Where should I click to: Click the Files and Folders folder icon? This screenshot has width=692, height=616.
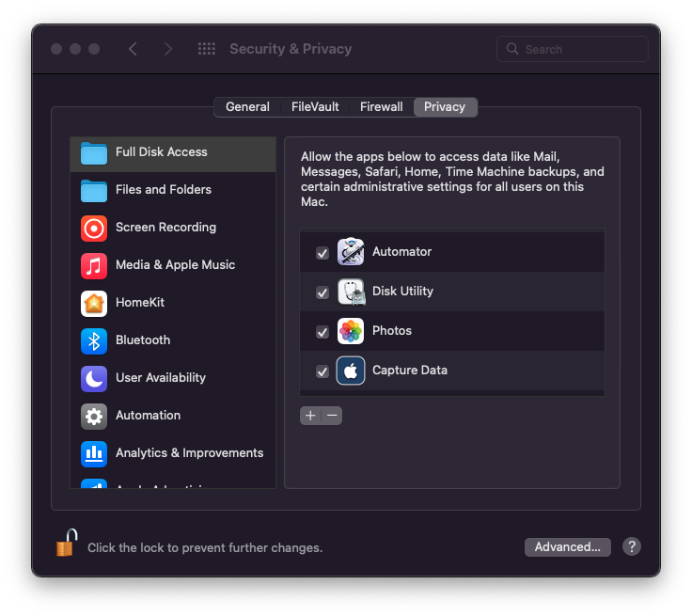coord(94,191)
